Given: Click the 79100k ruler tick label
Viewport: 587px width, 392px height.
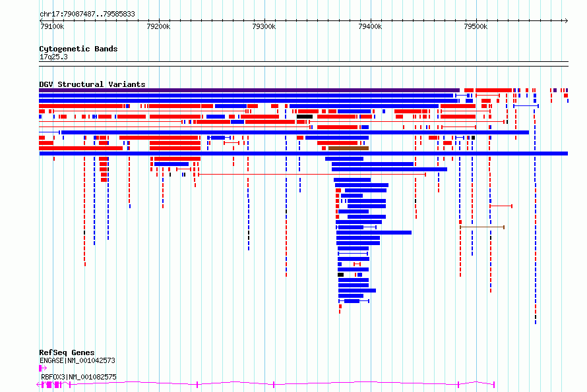Looking at the screenshot, I should [x=52, y=26].
